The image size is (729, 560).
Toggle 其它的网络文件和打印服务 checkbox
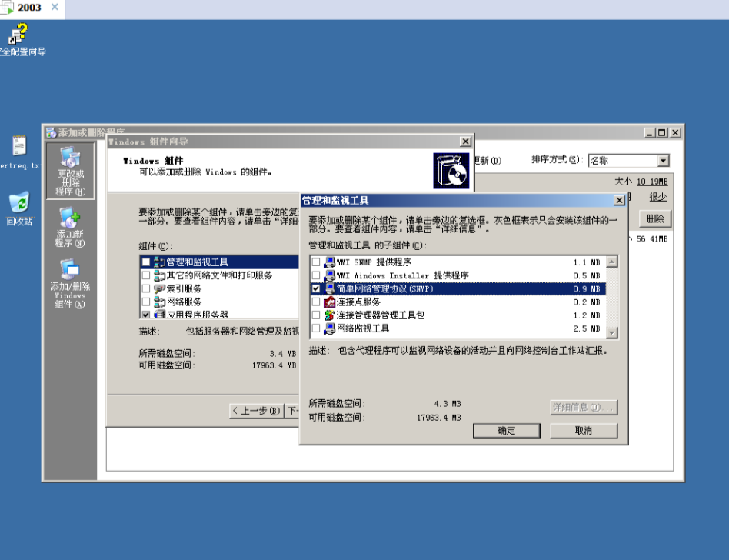coord(146,275)
